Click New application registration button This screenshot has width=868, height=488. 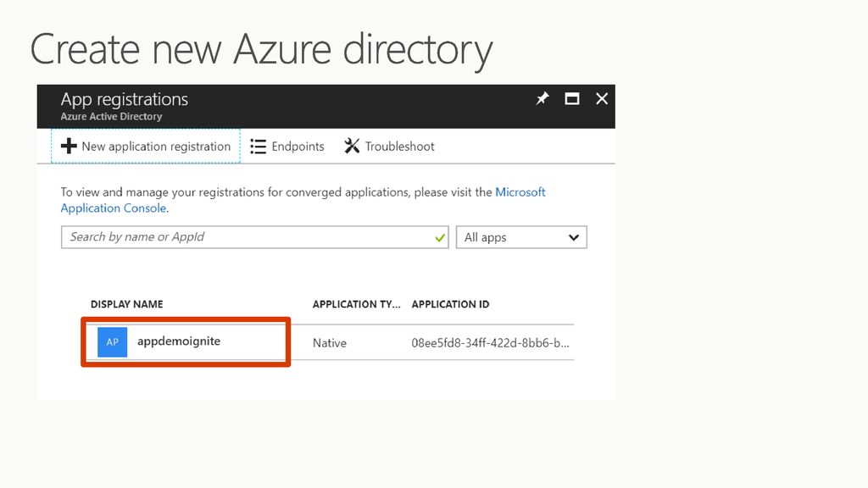coord(146,146)
